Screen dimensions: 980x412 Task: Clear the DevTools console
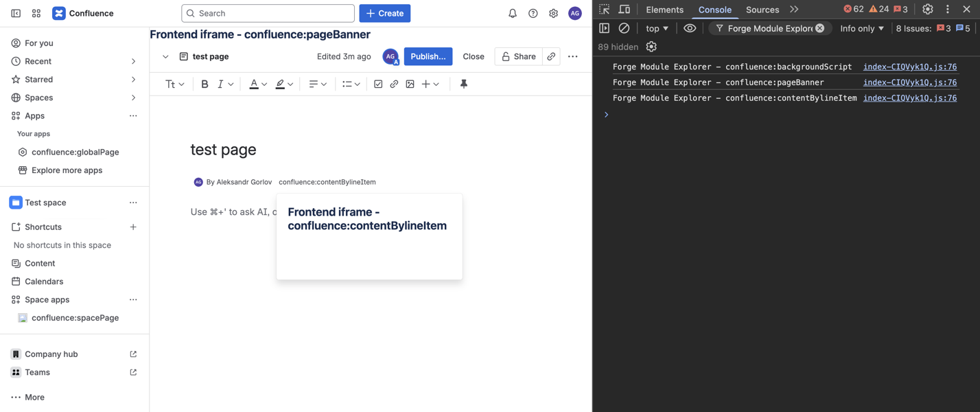pos(624,28)
